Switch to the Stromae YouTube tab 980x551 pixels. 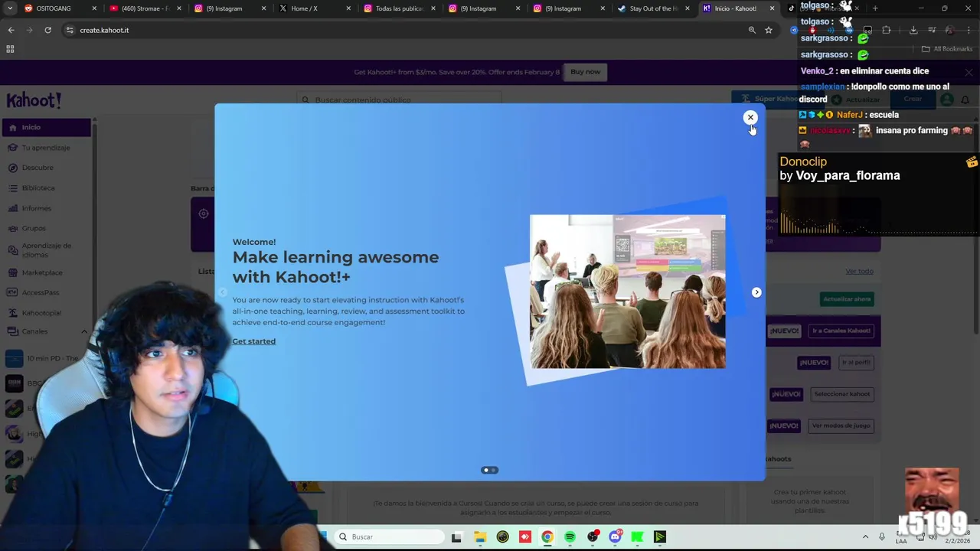[145, 8]
